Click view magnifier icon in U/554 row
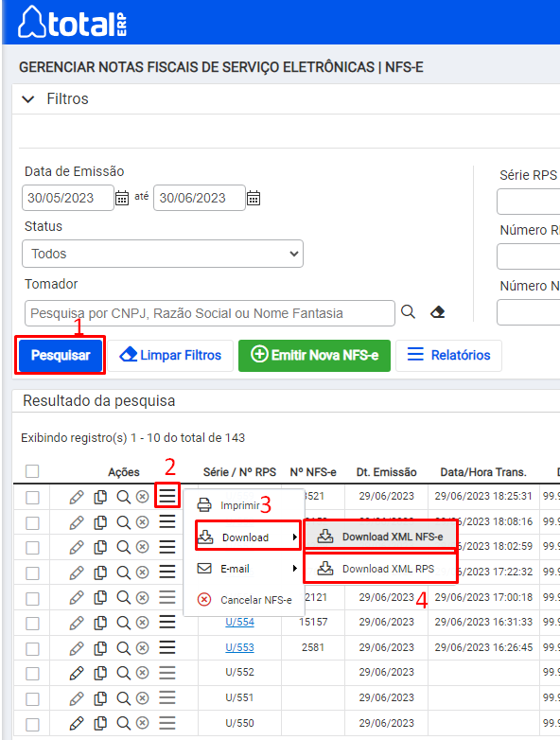This screenshot has height=740, width=560. tap(123, 623)
